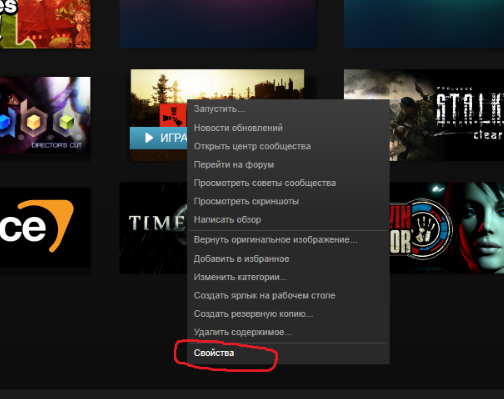
Task: Select the top-left red cartoon game tile
Action: pos(45,24)
